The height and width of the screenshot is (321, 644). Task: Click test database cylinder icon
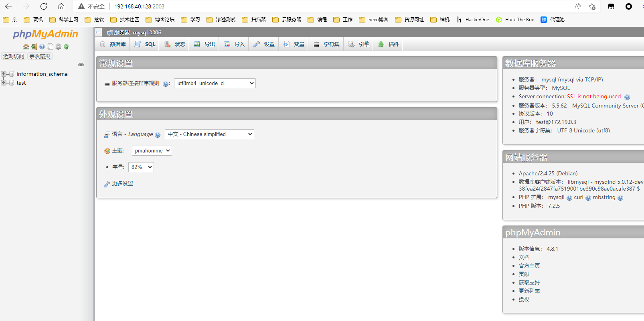12,83
